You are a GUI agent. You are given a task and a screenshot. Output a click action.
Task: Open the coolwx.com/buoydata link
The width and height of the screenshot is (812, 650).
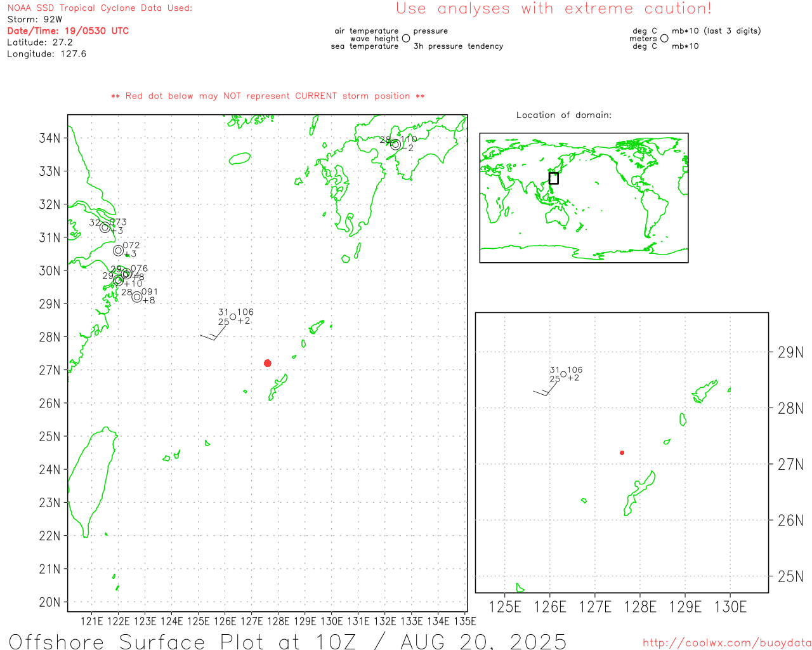point(727,643)
